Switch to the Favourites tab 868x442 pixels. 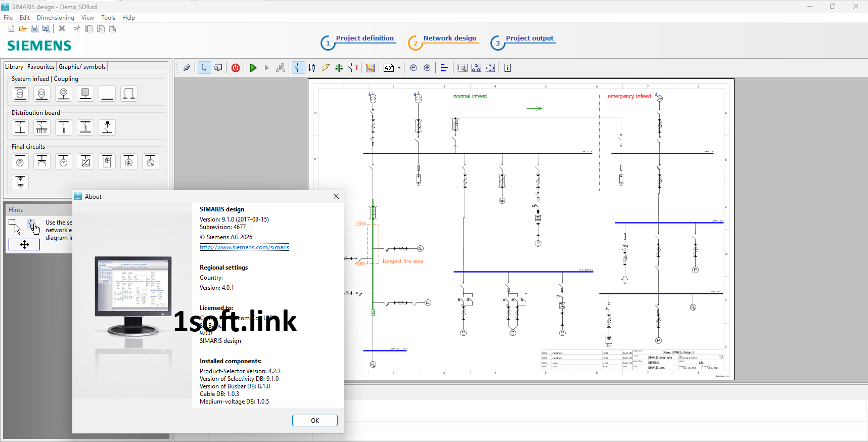point(41,67)
